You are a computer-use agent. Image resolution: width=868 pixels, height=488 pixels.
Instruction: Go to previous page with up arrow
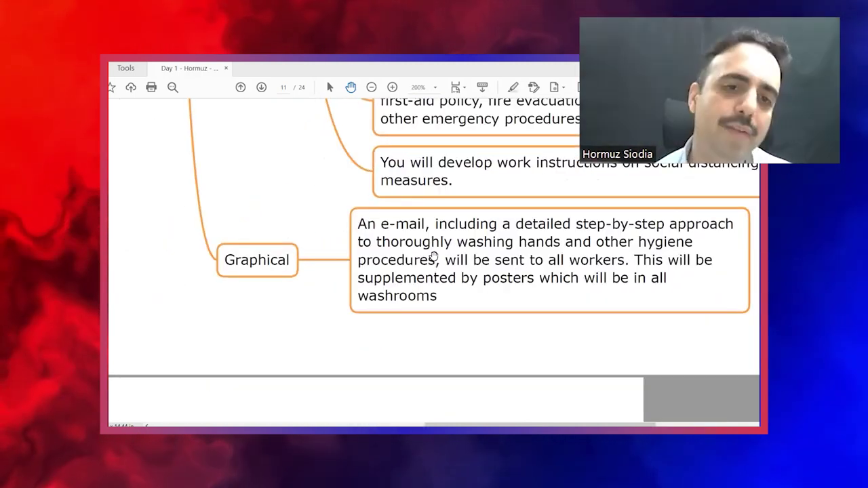[241, 87]
